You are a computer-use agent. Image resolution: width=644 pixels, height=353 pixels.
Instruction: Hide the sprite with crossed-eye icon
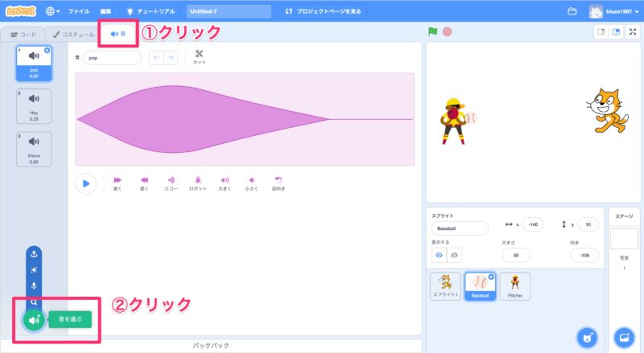pos(455,255)
